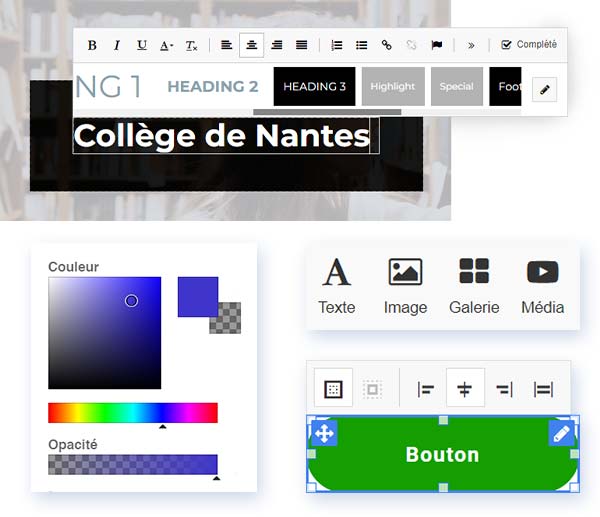Stretch the button to full width
This screenshot has height=517, width=600.
coord(543,390)
